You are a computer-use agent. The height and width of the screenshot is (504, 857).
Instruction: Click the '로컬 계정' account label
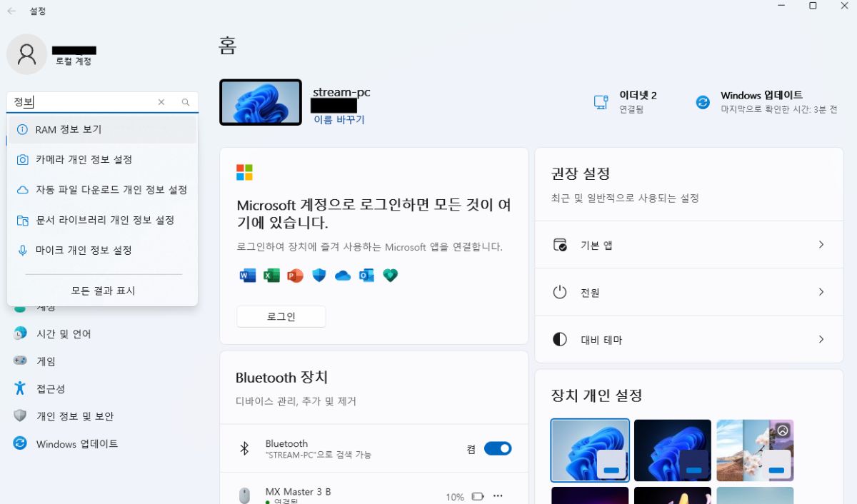tap(74, 61)
